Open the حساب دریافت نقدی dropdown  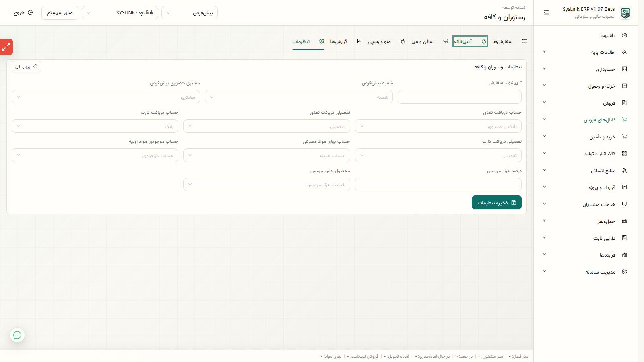[438, 126]
